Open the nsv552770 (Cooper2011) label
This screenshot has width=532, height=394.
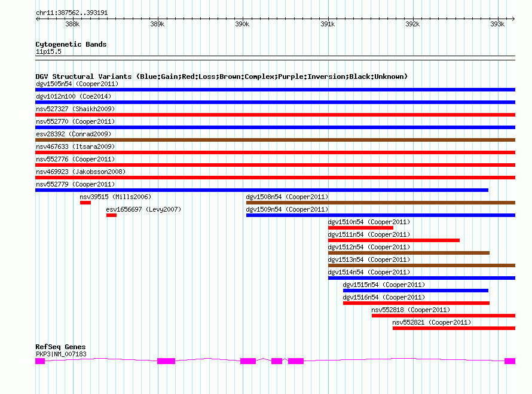click(75, 121)
